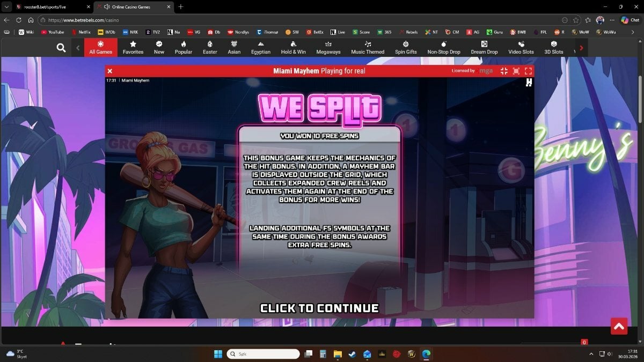This screenshot has height=362, width=644.
Task: Open the Spin Gifts category
Action: pos(406,47)
